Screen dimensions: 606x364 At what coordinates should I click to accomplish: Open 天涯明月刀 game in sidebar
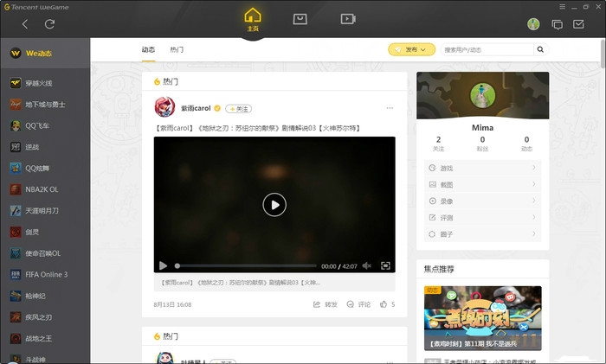45,211
